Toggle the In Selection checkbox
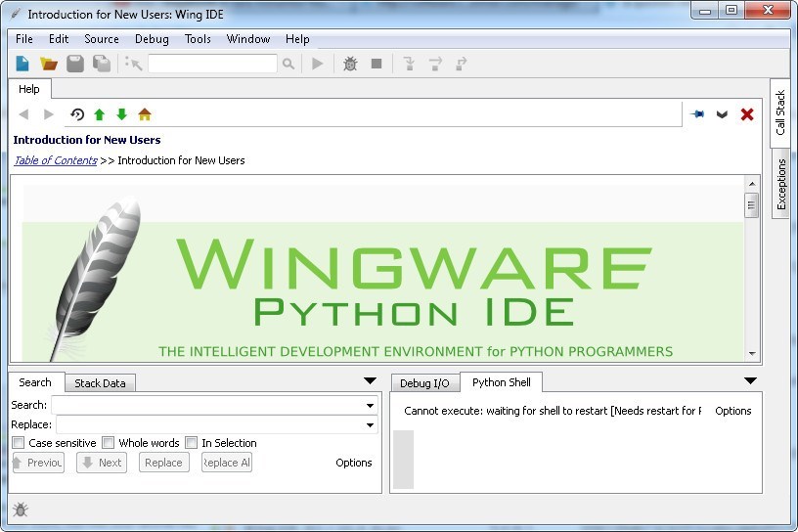 click(x=191, y=442)
